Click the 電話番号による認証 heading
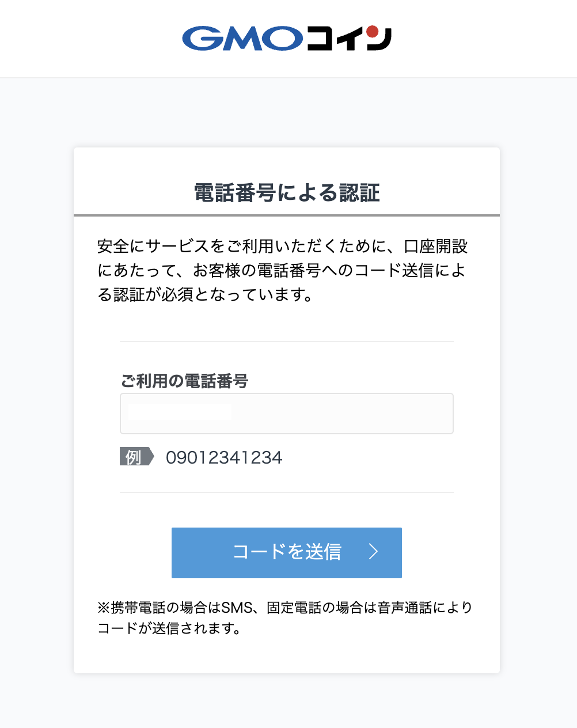The height and width of the screenshot is (728, 577). pyautogui.click(x=287, y=193)
